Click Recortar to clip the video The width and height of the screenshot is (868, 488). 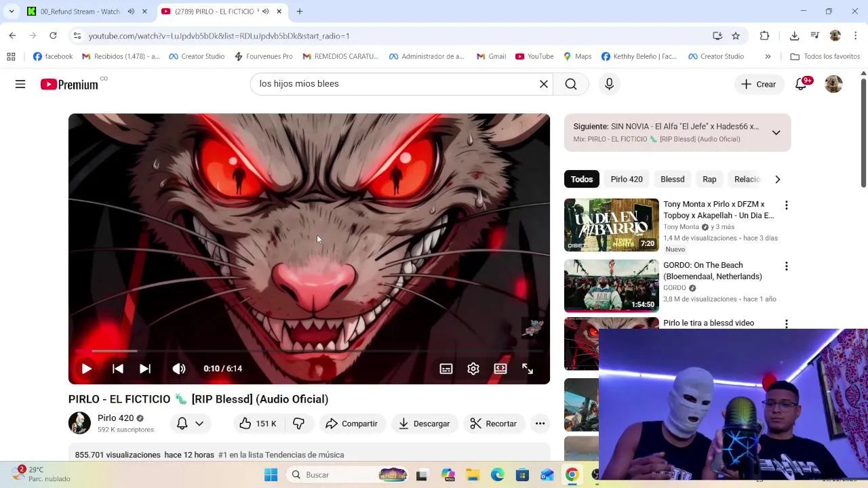tap(493, 424)
